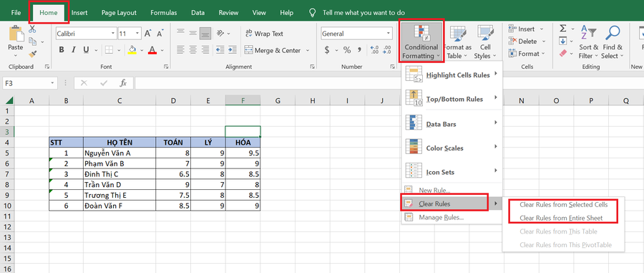Image resolution: width=644 pixels, height=273 pixels.
Task: Center text horizontally
Action: pos(192,50)
